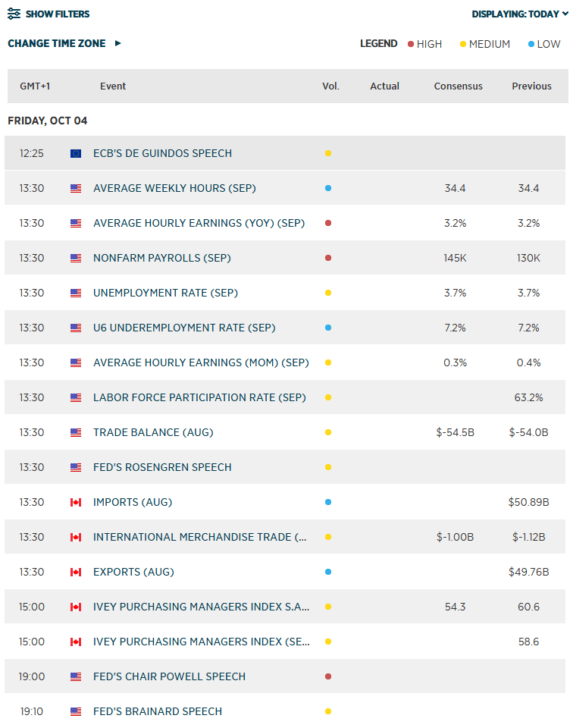Image resolution: width=570 pixels, height=728 pixels.
Task: Expand the Change Time Zone arrow
Action: pyautogui.click(x=118, y=43)
